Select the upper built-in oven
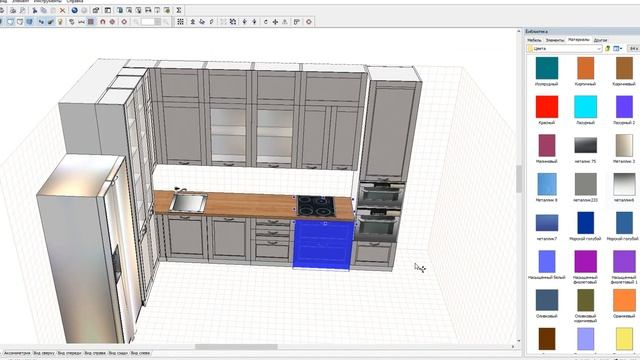Image resolution: width=640 pixels, height=360 pixels. pyautogui.click(x=380, y=195)
